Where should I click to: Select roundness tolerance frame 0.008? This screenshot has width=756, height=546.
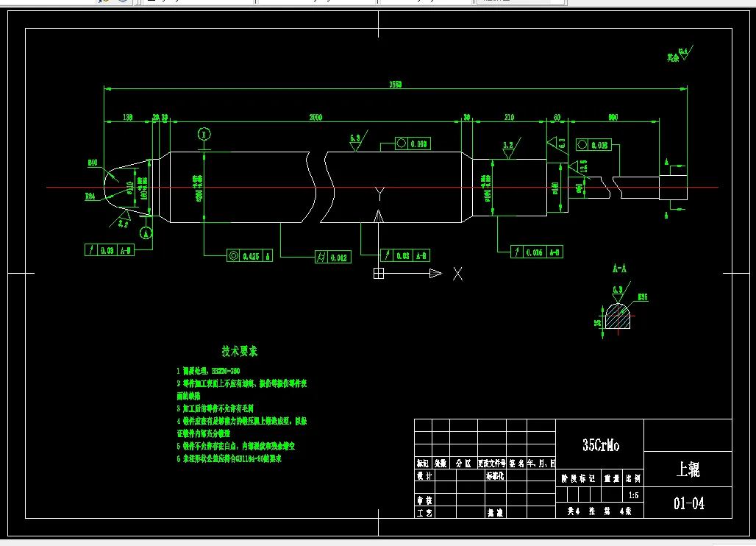[593, 145]
